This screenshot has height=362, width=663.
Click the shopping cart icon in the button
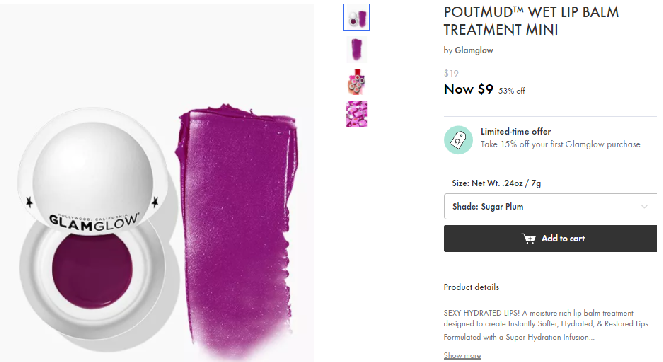click(x=529, y=239)
